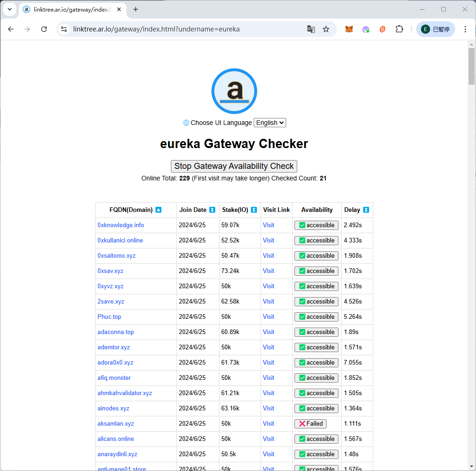Open the ademtor.xyz domain link
Viewport: 476px width, 471px height.
[113, 347]
